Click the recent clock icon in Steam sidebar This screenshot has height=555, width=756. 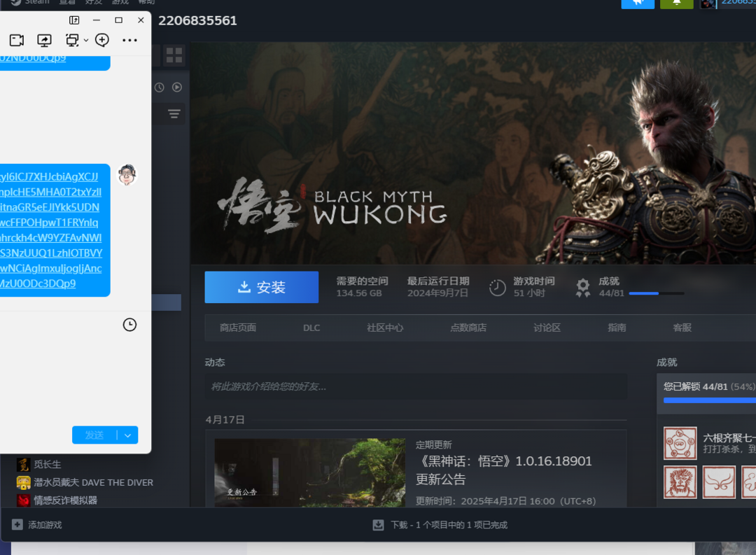tap(159, 87)
